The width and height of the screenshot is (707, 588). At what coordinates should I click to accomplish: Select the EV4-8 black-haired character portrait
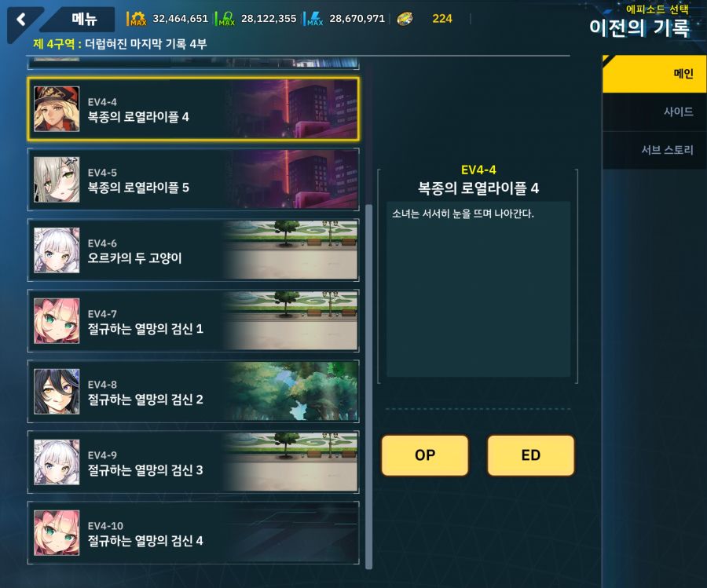tap(57, 392)
